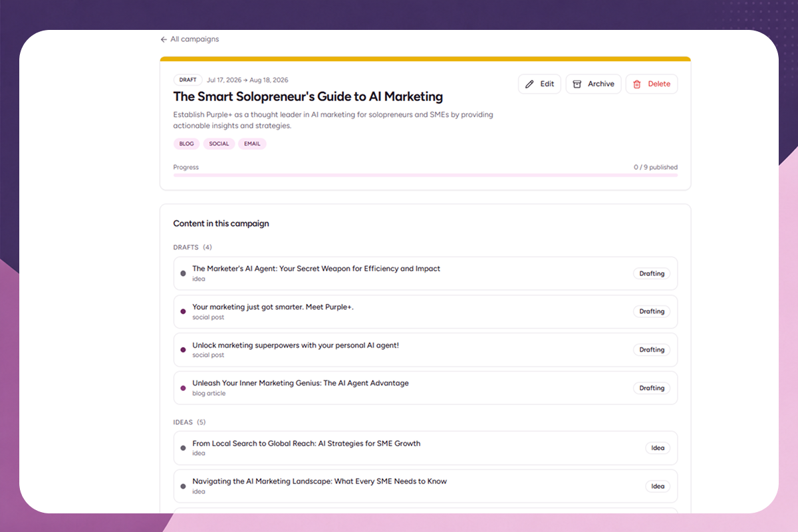The width and height of the screenshot is (798, 532).
Task: Select the BLOG tag
Action: point(186,144)
